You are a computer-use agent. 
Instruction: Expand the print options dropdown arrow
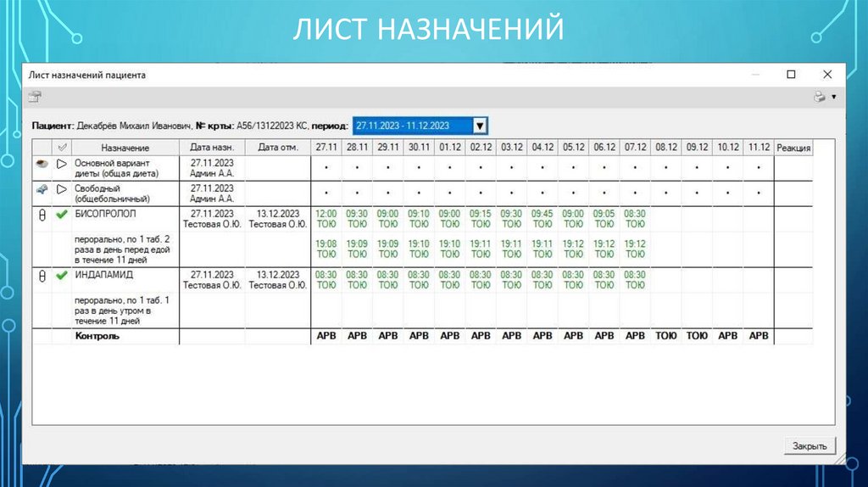pyautogui.click(x=834, y=97)
